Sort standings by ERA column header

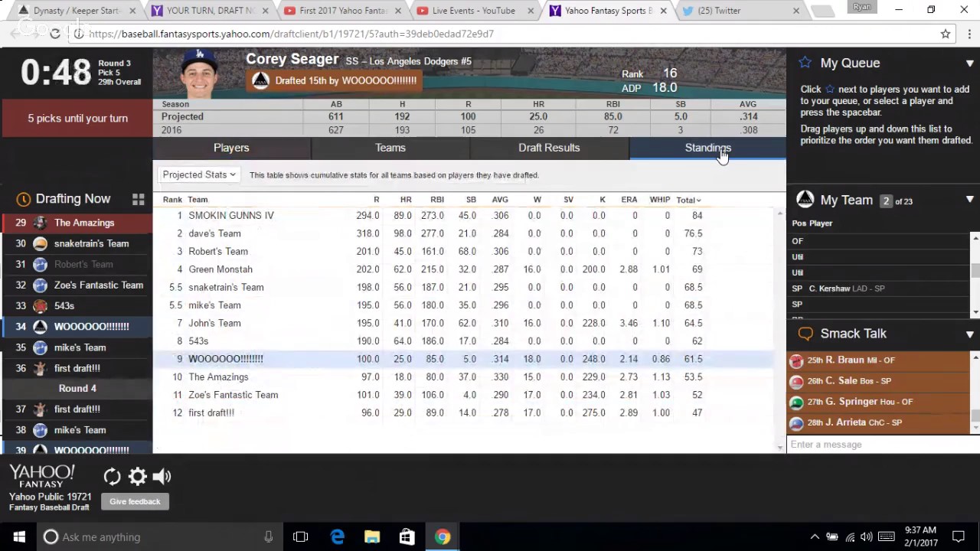629,200
